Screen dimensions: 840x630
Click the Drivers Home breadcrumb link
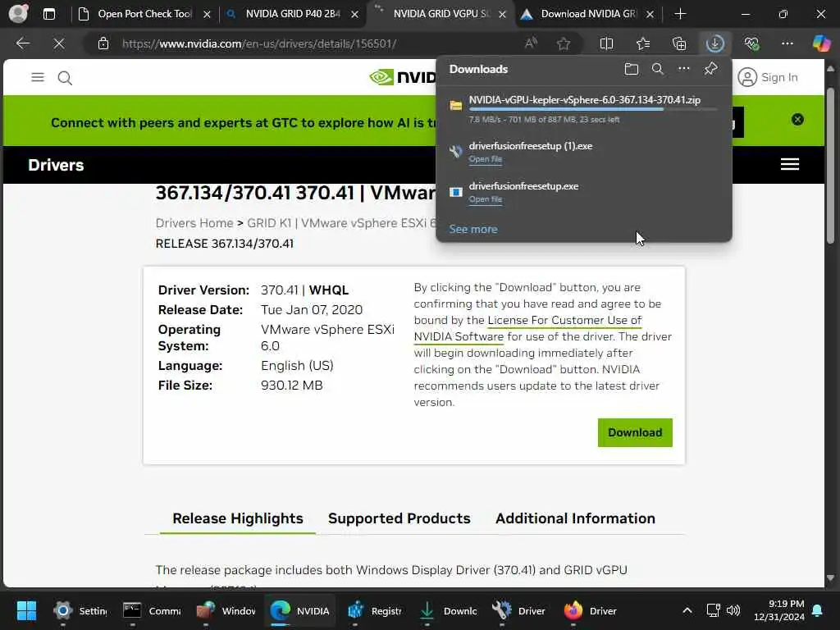(x=194, y=223)
